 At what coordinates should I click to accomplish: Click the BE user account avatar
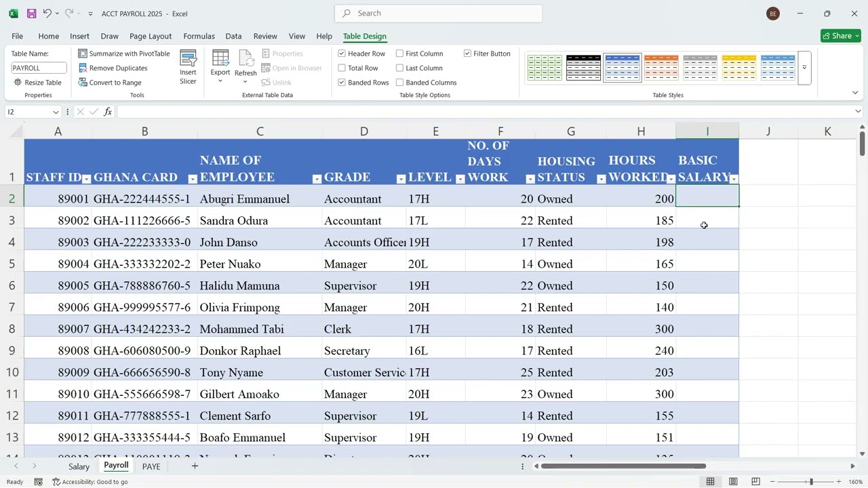pos(772,14)
